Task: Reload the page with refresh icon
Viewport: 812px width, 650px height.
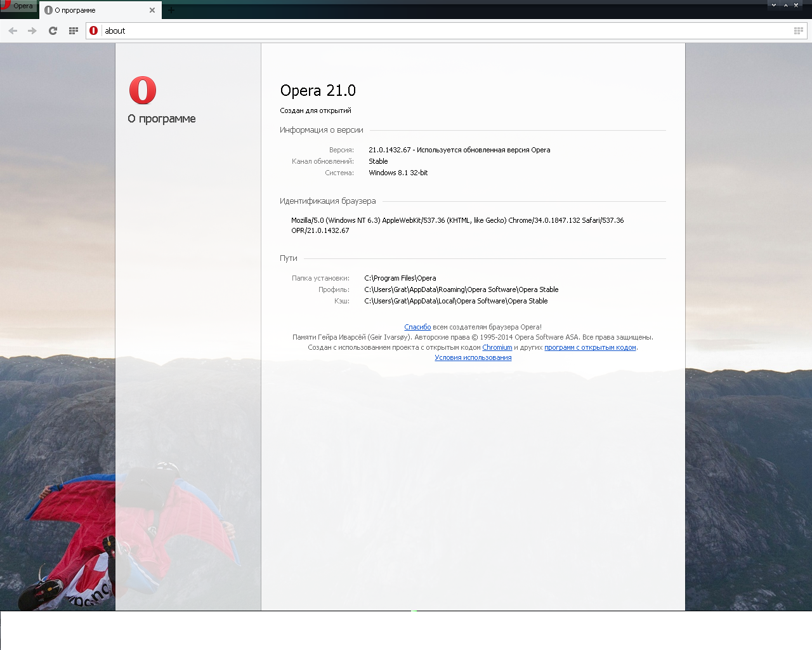Action: click(53, 30)
